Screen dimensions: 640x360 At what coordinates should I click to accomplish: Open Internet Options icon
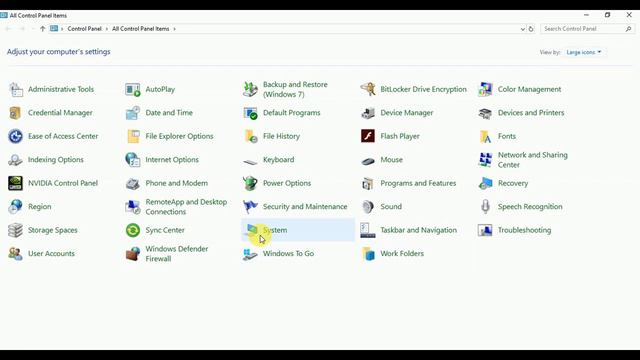tap(133, 160)
